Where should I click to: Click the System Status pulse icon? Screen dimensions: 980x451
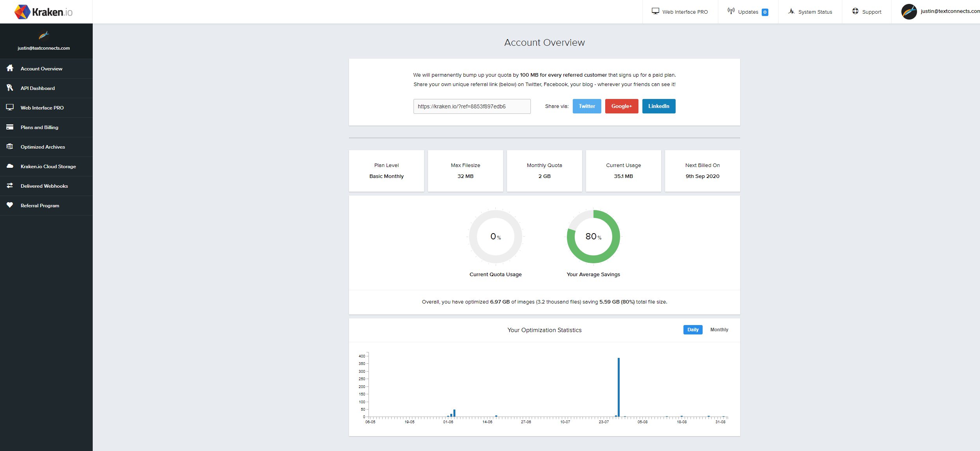[791, 11]
